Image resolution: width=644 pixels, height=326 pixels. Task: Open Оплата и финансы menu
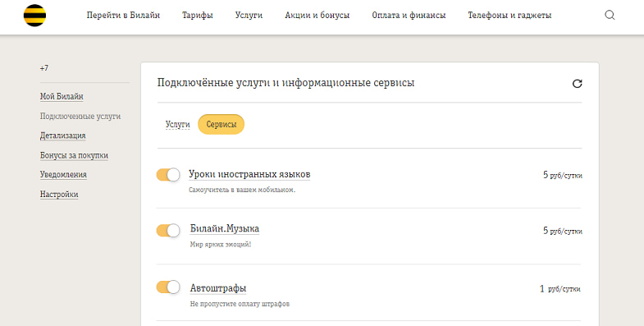pos(409,16)
